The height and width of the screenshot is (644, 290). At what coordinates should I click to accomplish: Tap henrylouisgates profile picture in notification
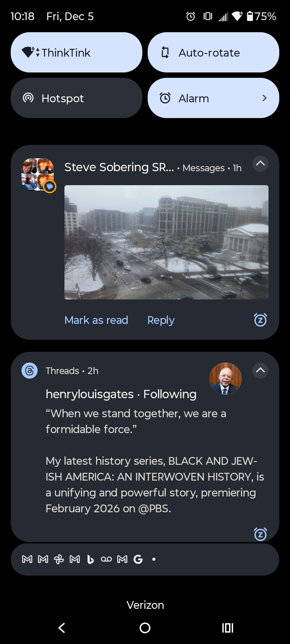coord(225,378)
